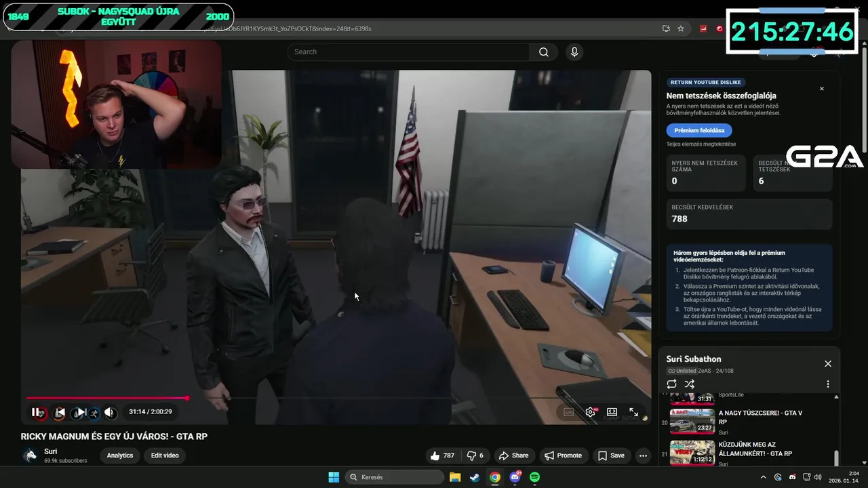Click the Suri Subathon playlist title
Screen dimensions: 868x488
coord(693,359)
